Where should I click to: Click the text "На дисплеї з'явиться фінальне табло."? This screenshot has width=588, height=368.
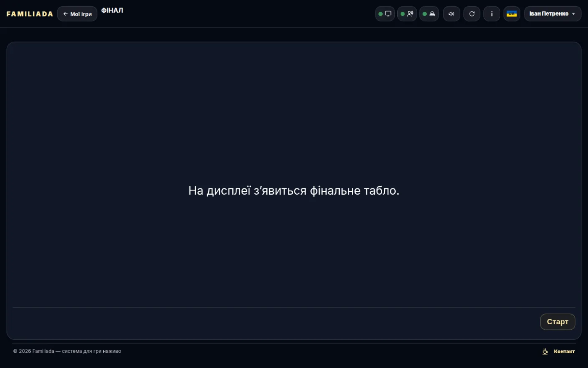(294, 191)
